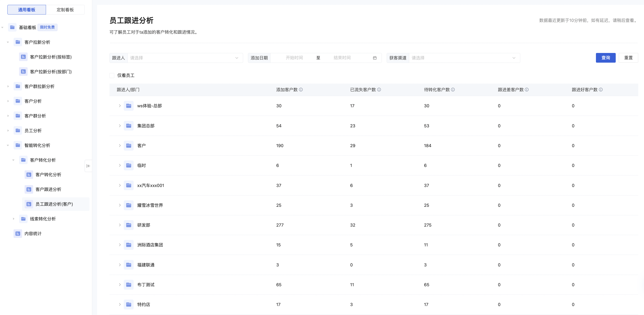Click chart icon of 内容统计

[18, 233]
